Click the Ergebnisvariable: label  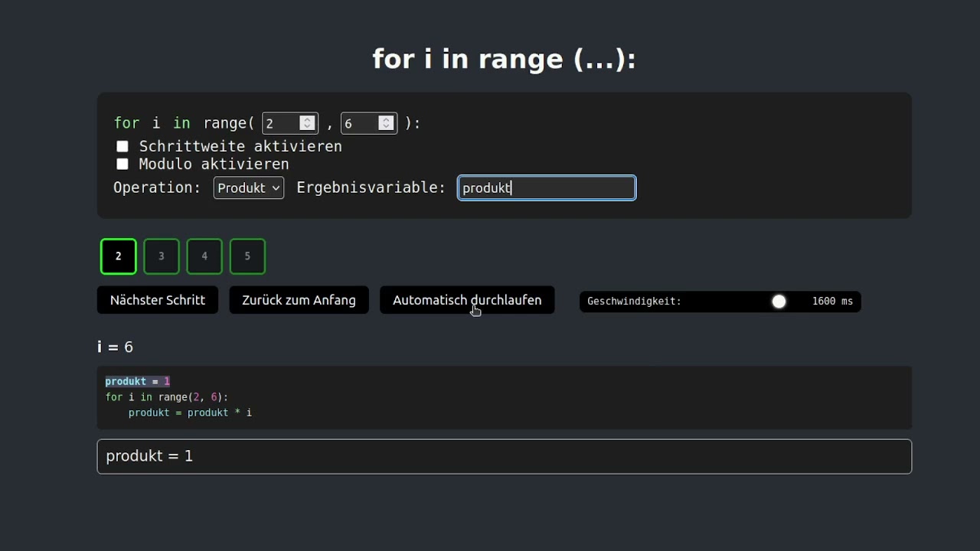[x=371, y=187]
